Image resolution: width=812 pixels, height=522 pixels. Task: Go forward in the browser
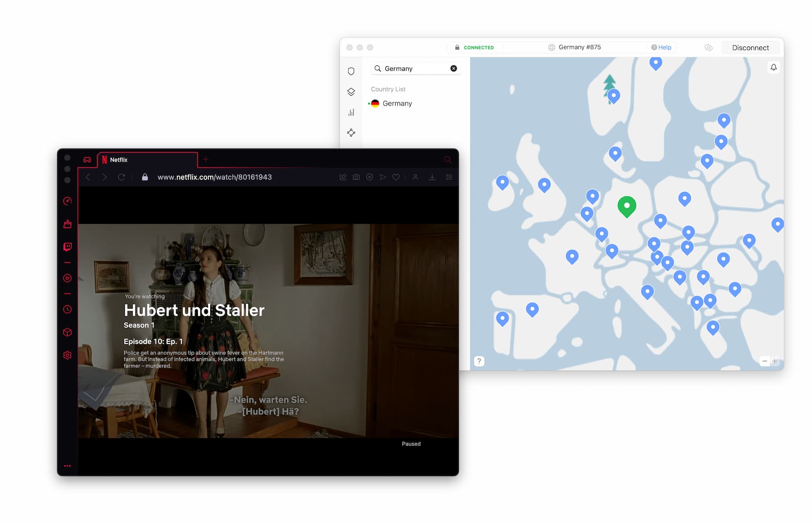pyautogui.click(x=104, y=177)
